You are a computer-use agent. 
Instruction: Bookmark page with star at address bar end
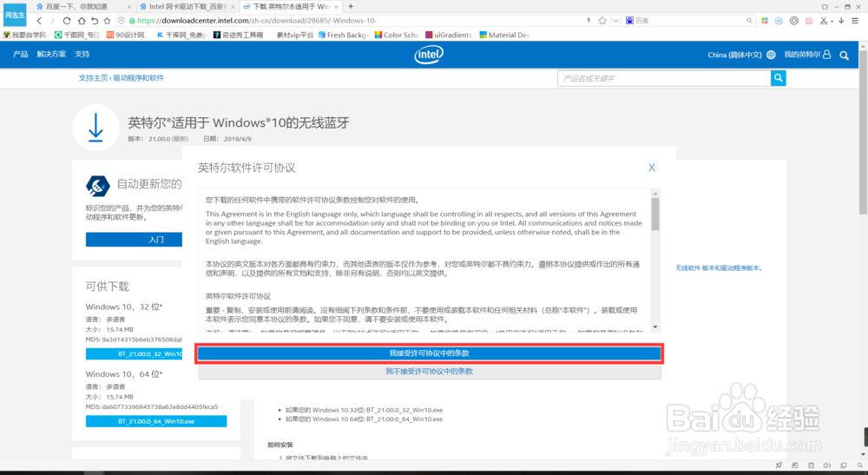click(x=602, y=21)
